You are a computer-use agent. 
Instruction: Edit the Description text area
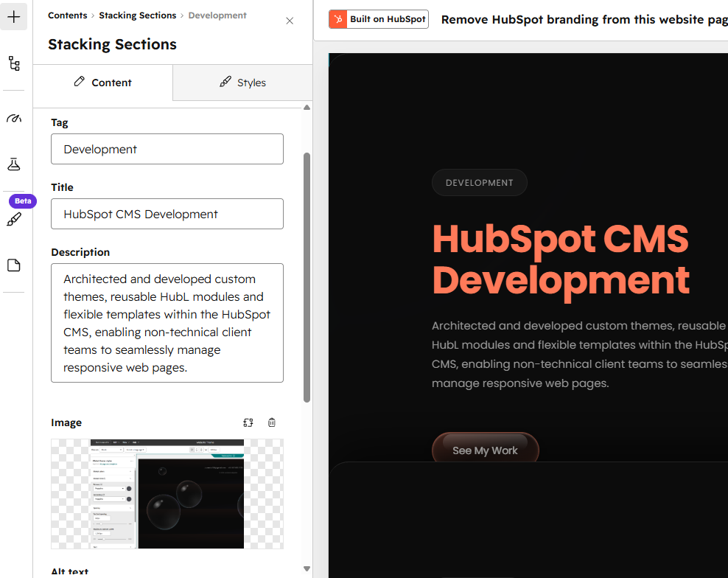click(167, 323)
